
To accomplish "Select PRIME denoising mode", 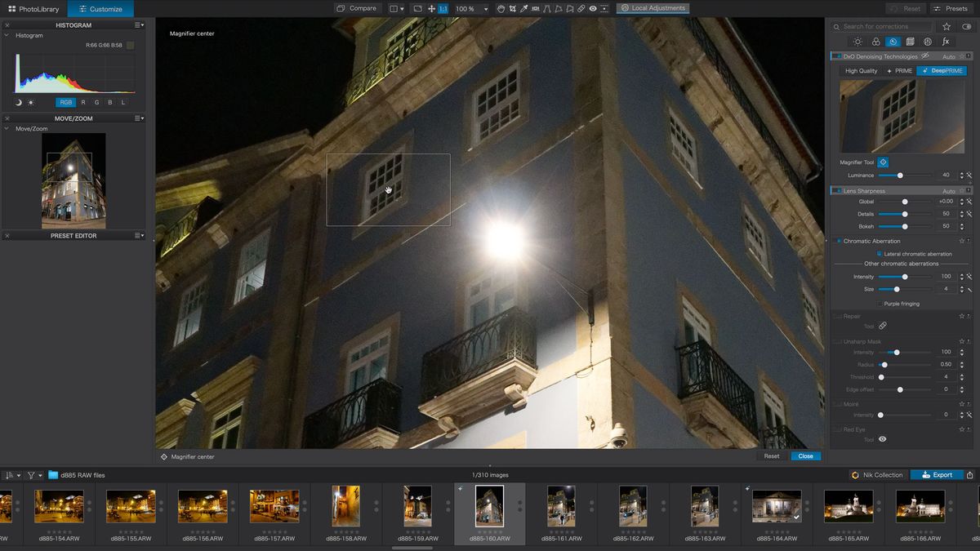I will tap(899, 71).
